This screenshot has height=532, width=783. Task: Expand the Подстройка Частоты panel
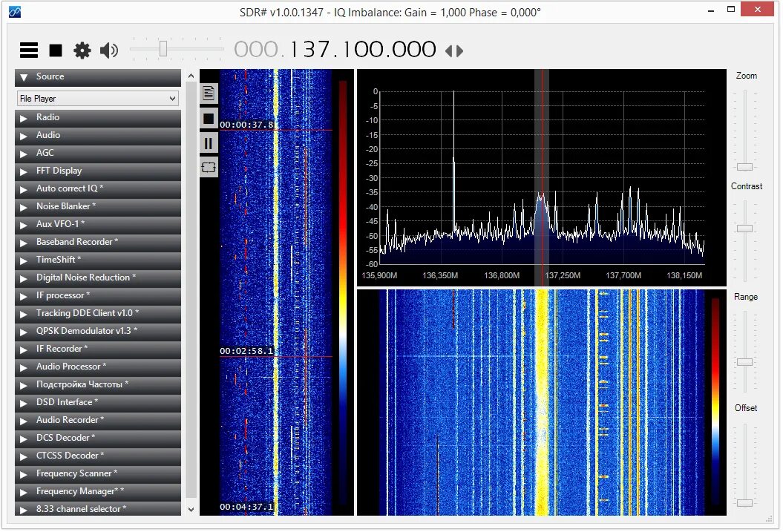click(x=98, y=385)
